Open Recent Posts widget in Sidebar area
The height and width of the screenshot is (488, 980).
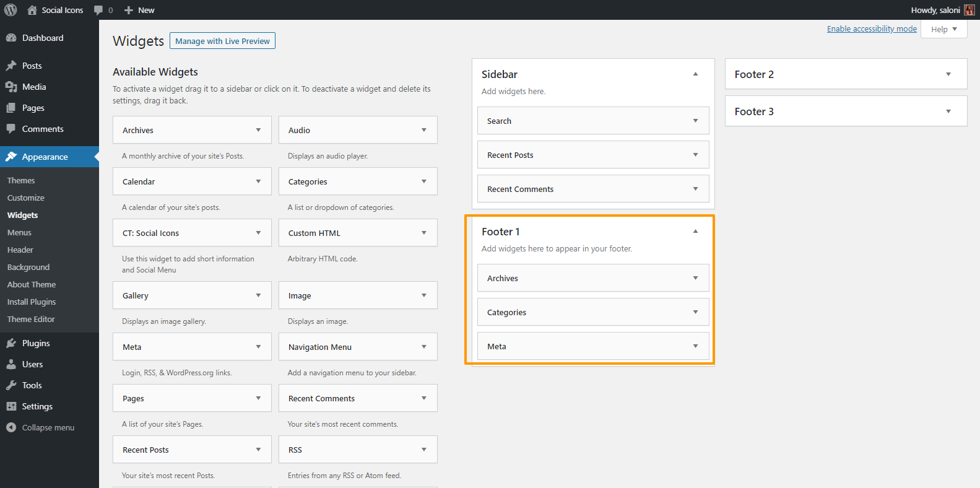pyautogui.click(x=593, y=155)
